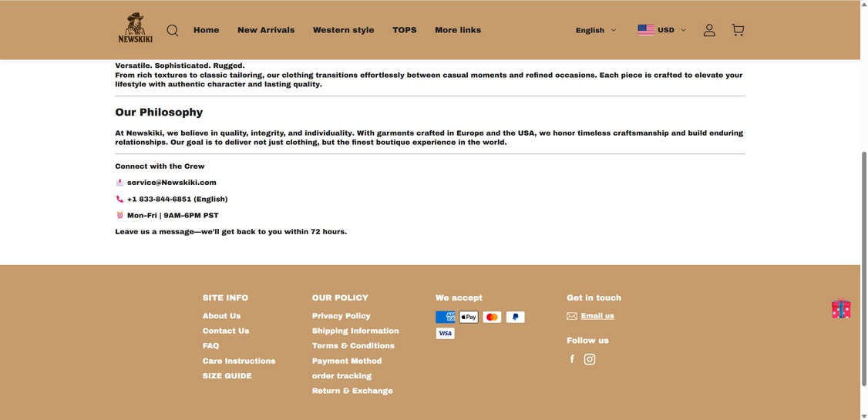This screenshot has width=868, height=420.
Task: Click the SITE INFO footer heading
Action: click(225, 297)
